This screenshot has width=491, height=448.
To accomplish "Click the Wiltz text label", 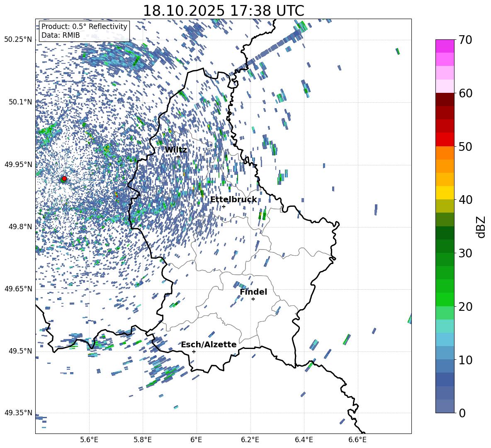I will pyautogui.click(x=176, y=150).
